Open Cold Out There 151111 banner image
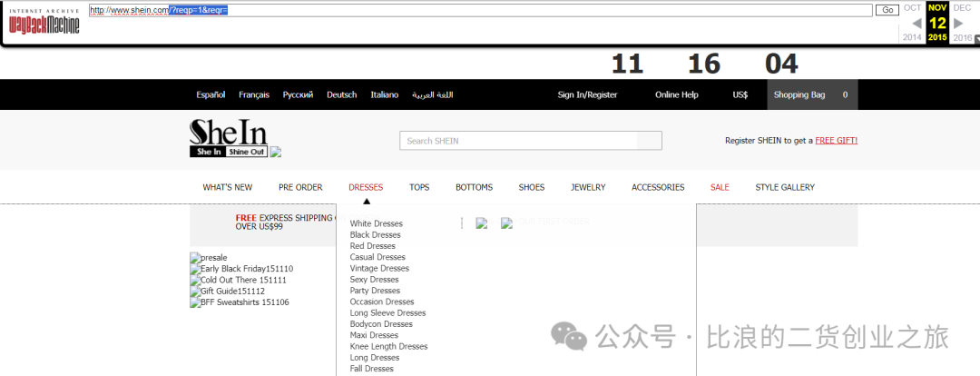The width and height of the screenshot is (980, 376). point(238,281)
